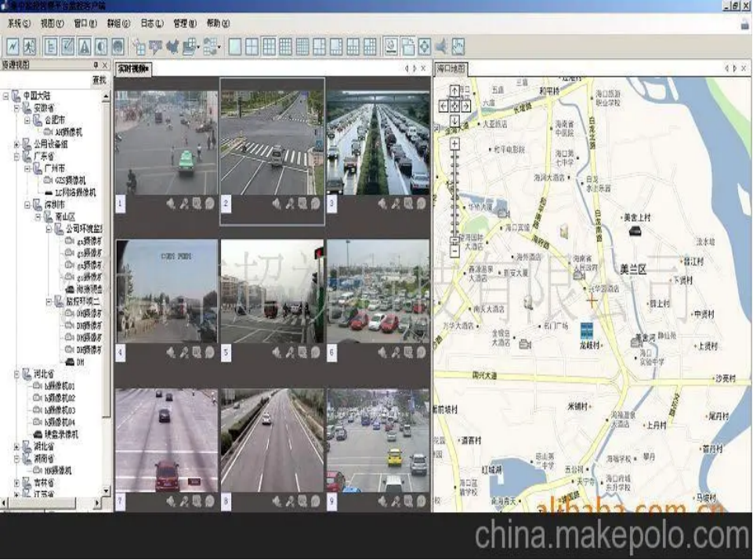
Task: Expand the 湖北省 tree node
Action: [16, 446]
